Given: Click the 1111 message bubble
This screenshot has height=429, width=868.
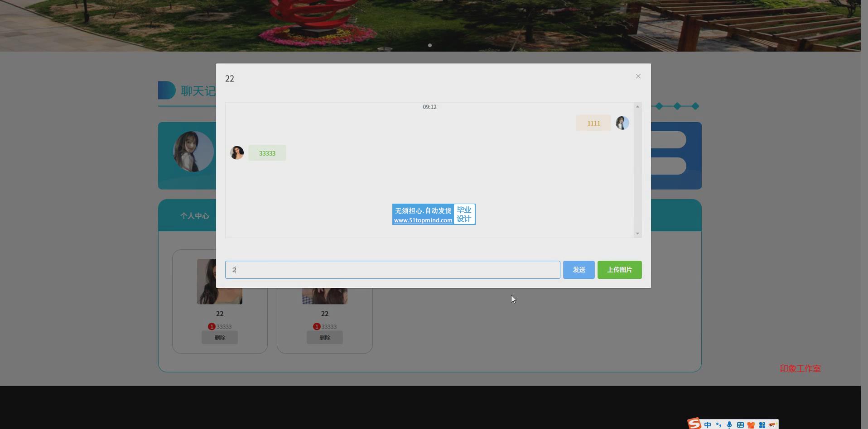Looking at the screenshot, I should pos(593,123).
